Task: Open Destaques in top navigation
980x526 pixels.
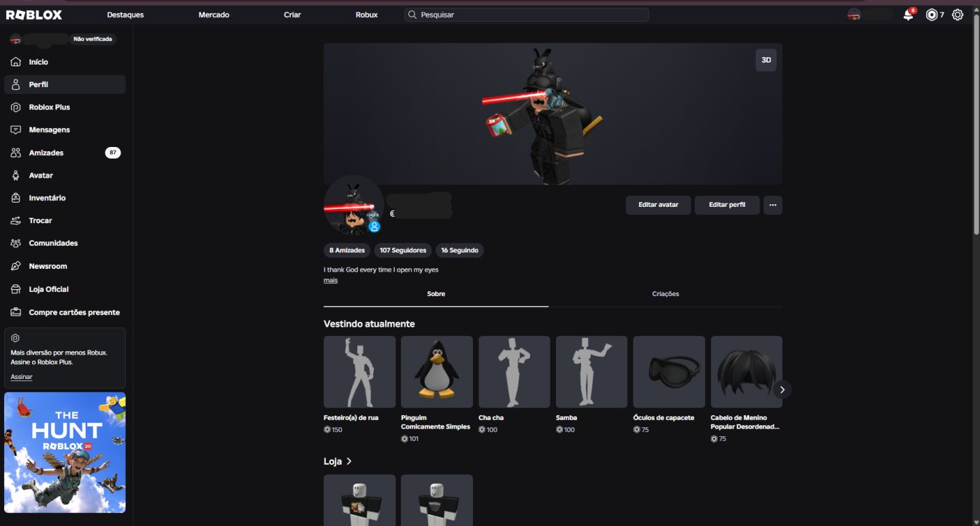Action: (125, 15)
